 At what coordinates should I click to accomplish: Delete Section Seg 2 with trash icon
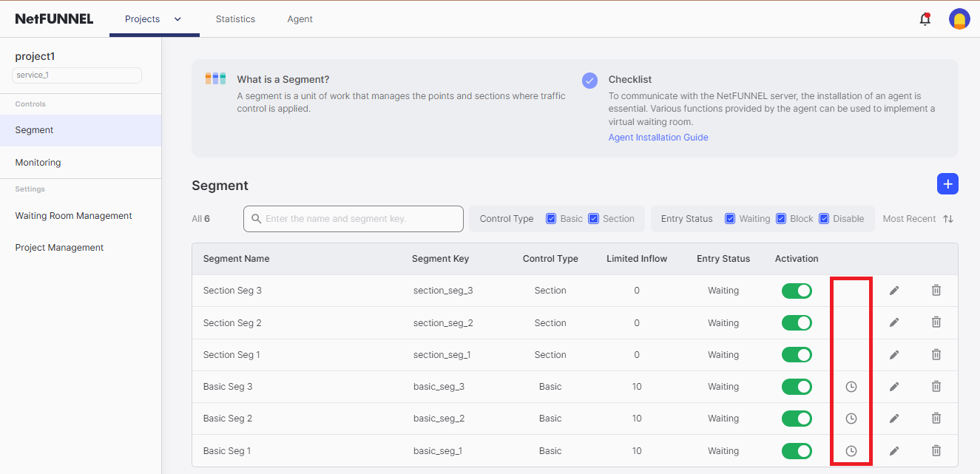click(936, 322)
